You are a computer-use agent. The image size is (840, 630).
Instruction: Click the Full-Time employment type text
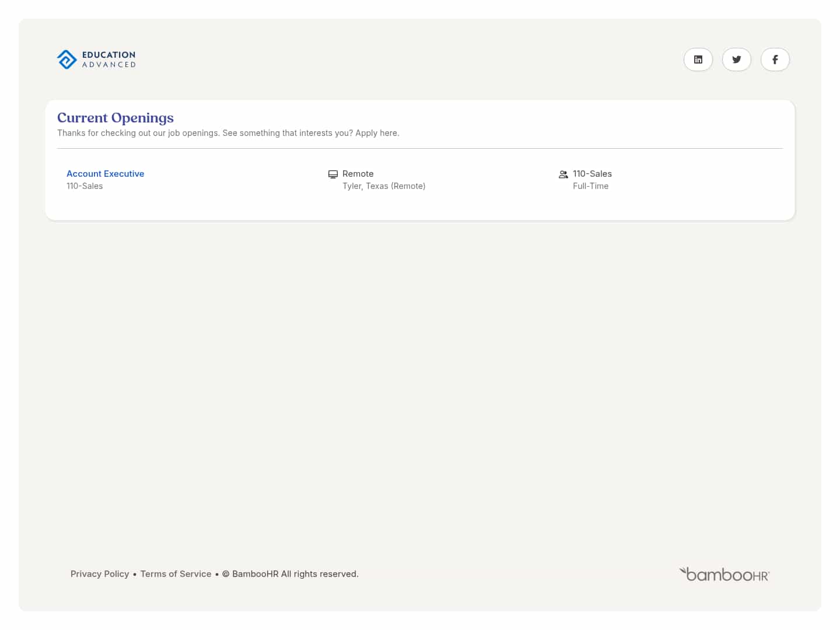pyautogui.click(x=590, y=186)
